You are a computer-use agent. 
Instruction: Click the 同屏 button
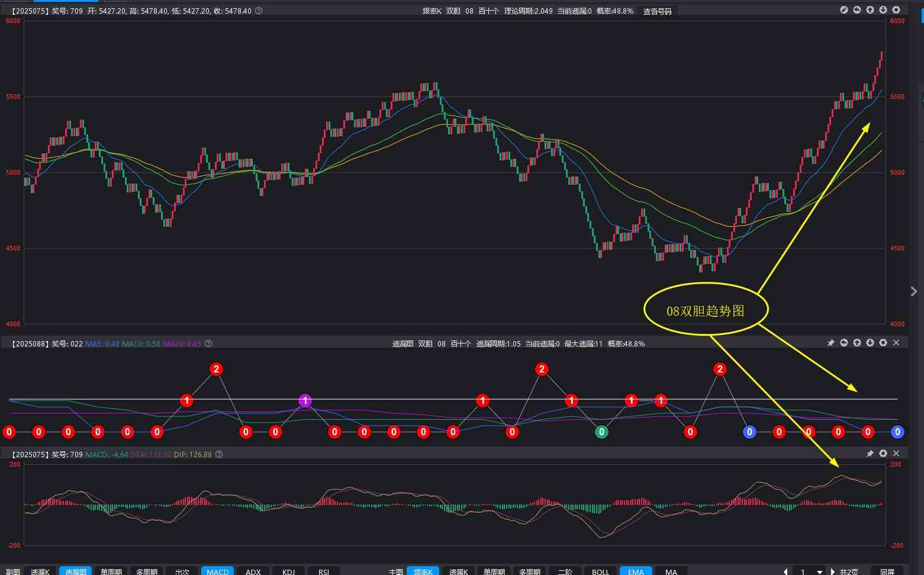(x=887, y=571)
